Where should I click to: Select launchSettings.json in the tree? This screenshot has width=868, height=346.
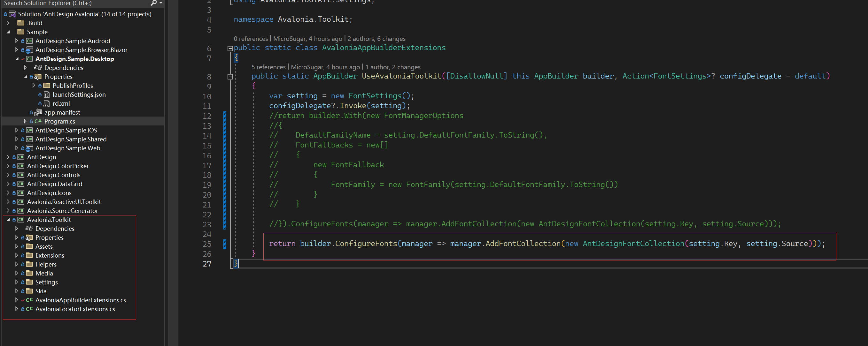pyautogui.click(x=79, y=94)
